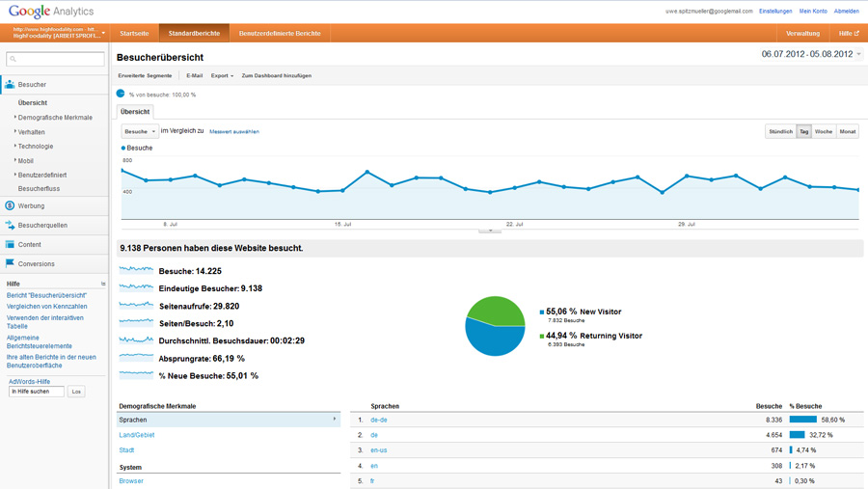Select Browser under System
Viewport: 868px width, 489px height.
(x=131, y=480)
